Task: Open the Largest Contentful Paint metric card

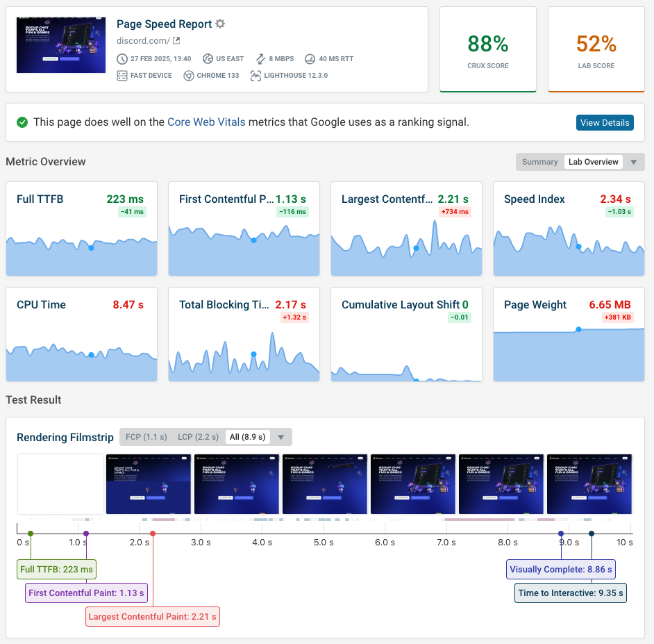Action: tap(406, 229)
